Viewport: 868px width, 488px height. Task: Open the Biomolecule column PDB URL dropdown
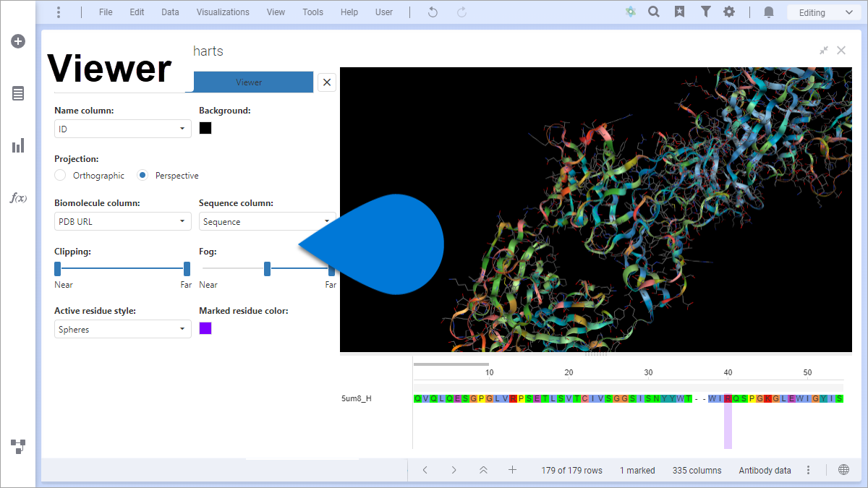pyautogui.click(x=122, y=221)
